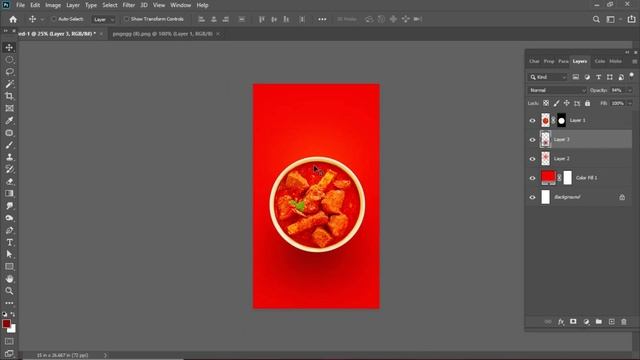Click Add layer style fx icon
The width and height of the screenshot is (640, 360).
coord(561,322)
